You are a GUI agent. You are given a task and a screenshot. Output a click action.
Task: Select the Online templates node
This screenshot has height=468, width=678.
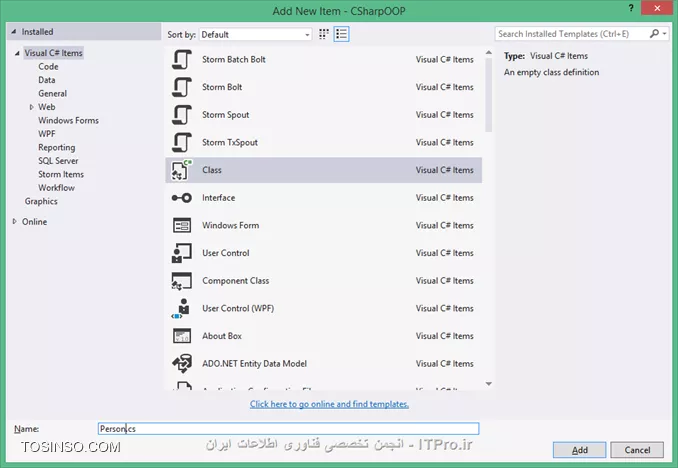tap(35, 221)
